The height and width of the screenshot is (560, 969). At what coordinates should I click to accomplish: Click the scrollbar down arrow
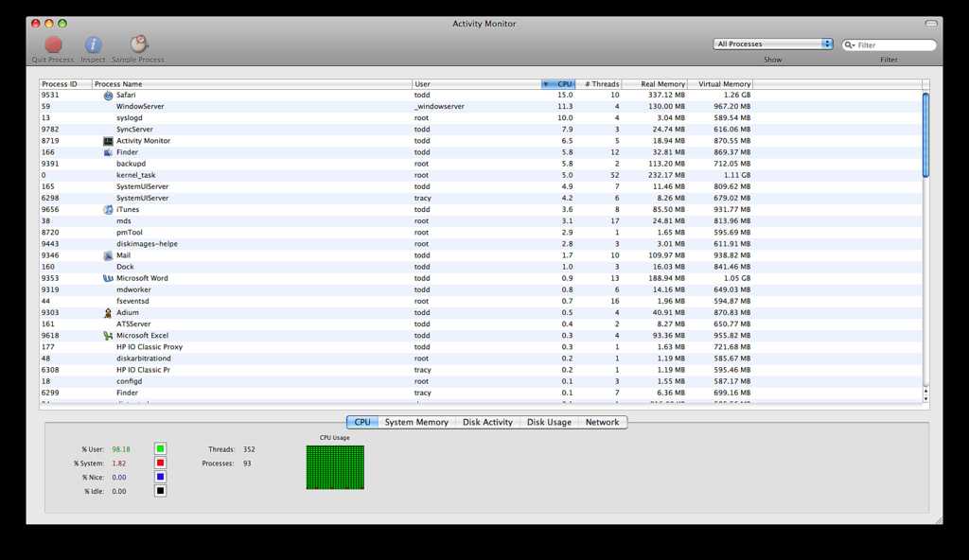coord(925,398)
